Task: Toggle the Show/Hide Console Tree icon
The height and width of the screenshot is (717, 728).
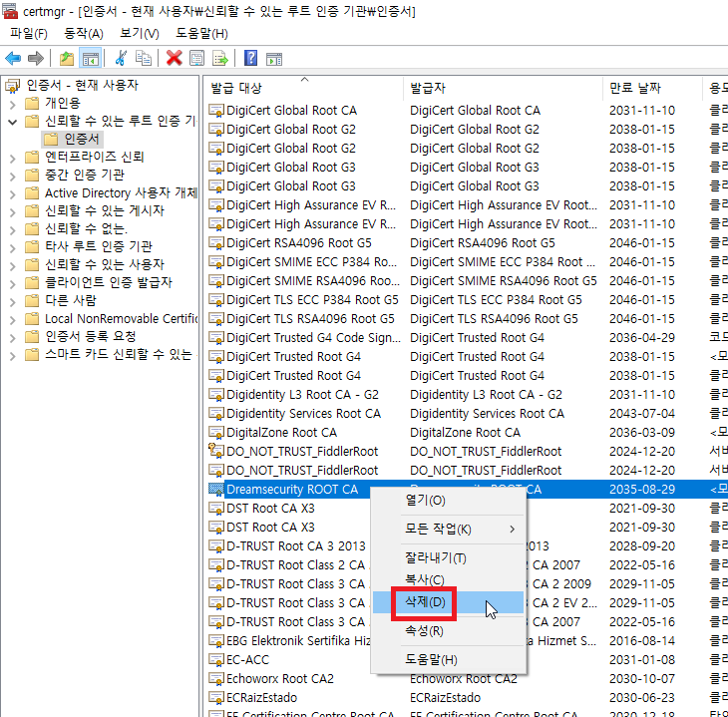Action: coord(91,59)
